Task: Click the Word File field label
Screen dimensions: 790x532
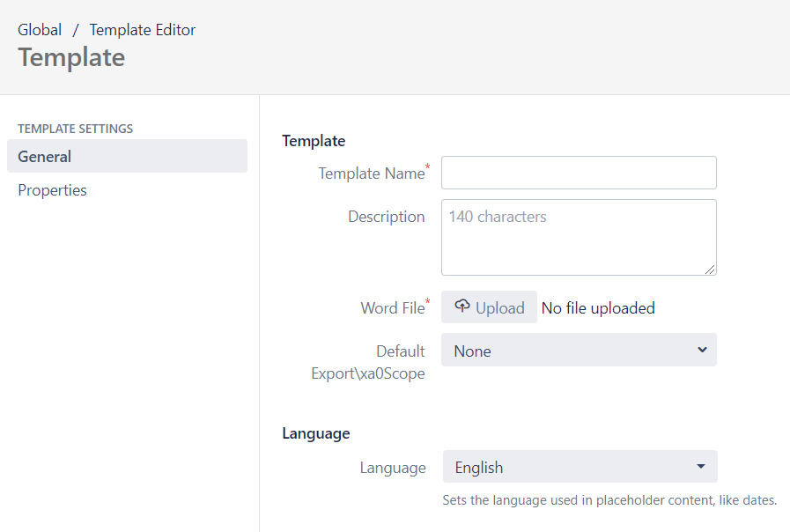Action: tap(392, 308)
